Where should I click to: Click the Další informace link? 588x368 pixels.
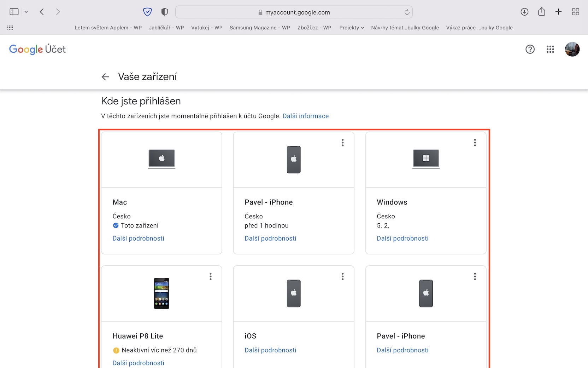coord(306,116)
